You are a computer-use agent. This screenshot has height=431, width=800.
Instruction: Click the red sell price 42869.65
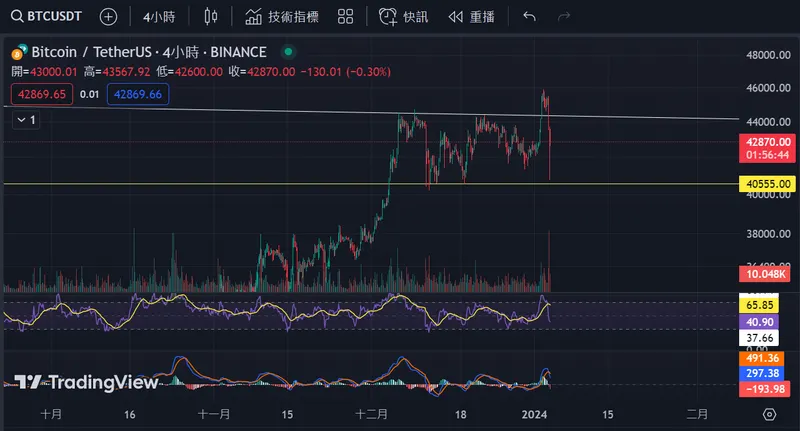tap(42, 94)
